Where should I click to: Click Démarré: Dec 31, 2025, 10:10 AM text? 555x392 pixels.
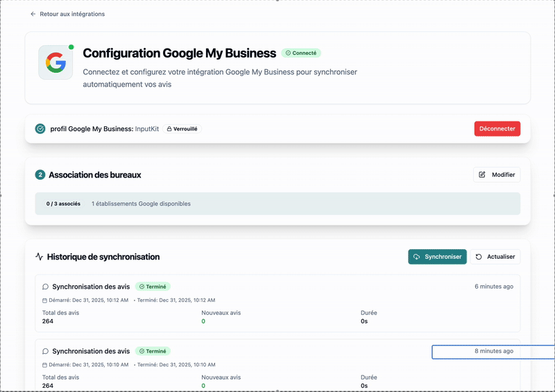89,364
